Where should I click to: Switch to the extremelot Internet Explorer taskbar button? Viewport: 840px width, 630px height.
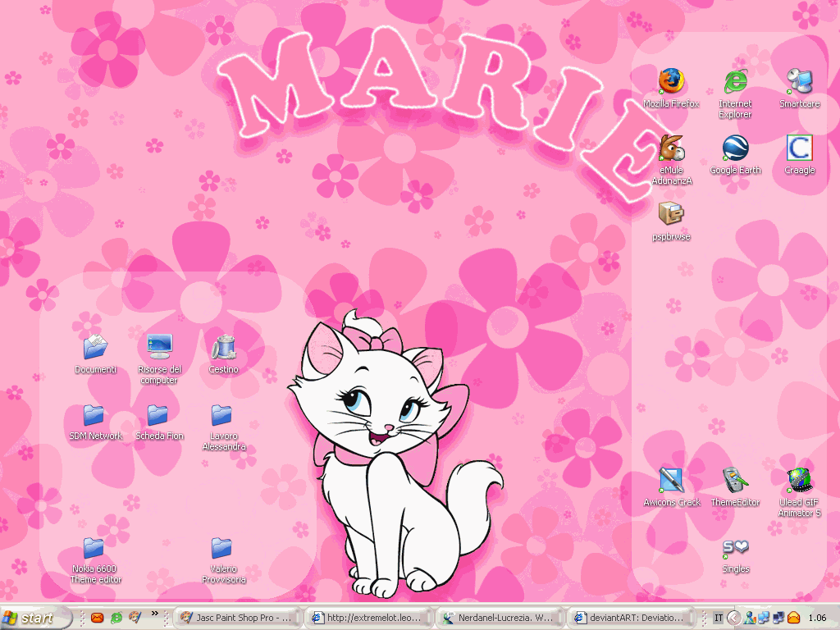pyautogui.click(x=369, y=618)
